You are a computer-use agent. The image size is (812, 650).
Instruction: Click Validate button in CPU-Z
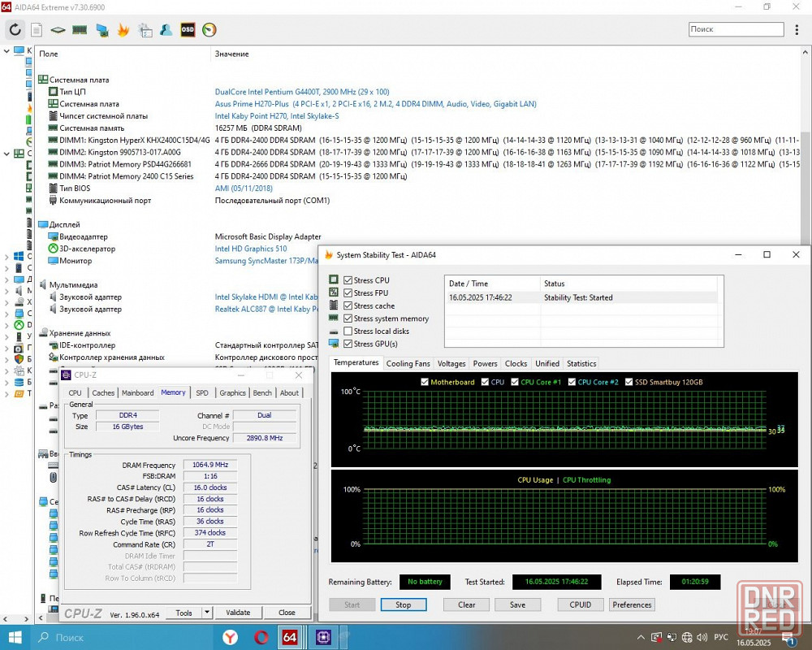tap(238, 612)
